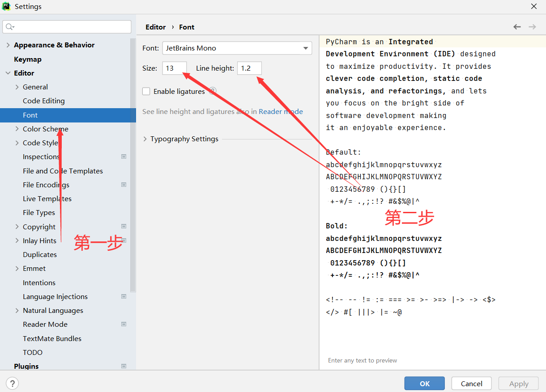
Task: Expand the General node
Action: pos(17,87)
